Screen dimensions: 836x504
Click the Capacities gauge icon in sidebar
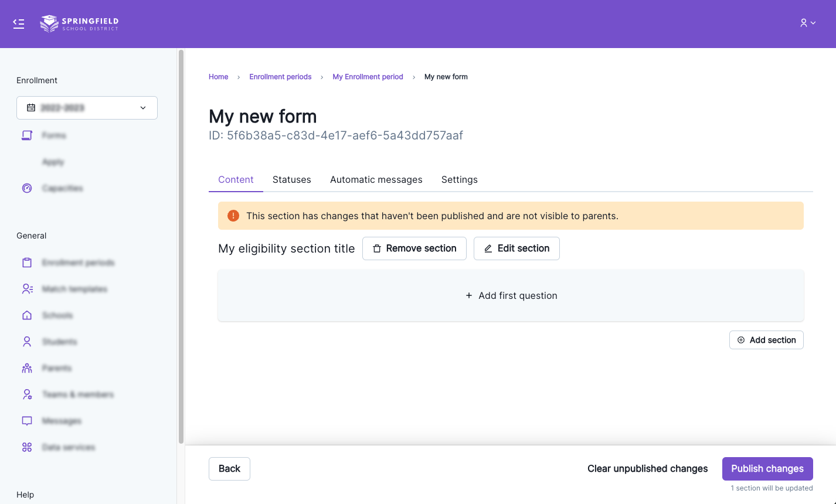tap(27, 188)
